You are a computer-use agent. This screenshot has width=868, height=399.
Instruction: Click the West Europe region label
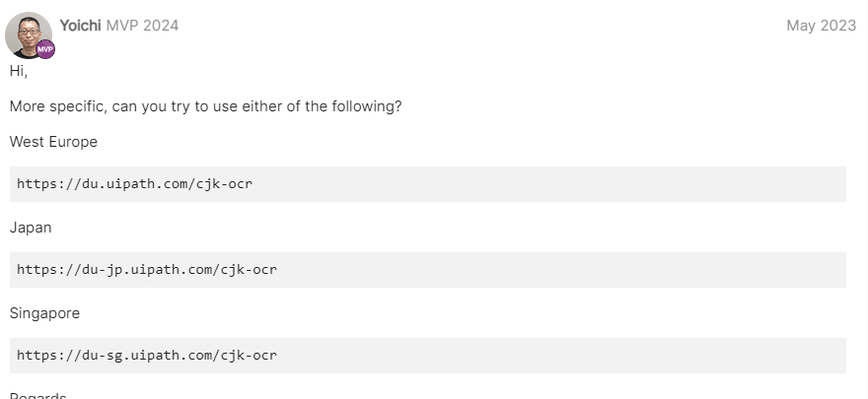click(53, 142)
